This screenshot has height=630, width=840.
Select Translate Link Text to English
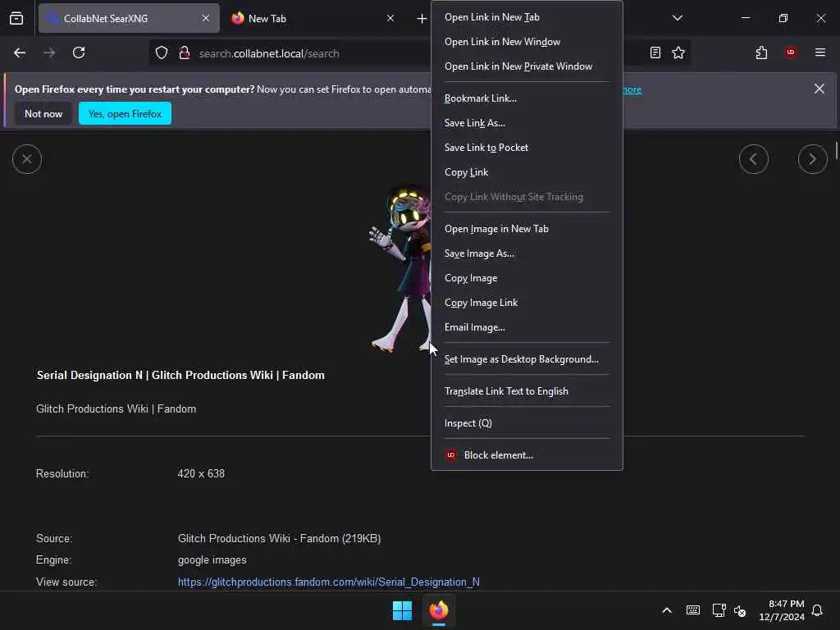(527, 391)
